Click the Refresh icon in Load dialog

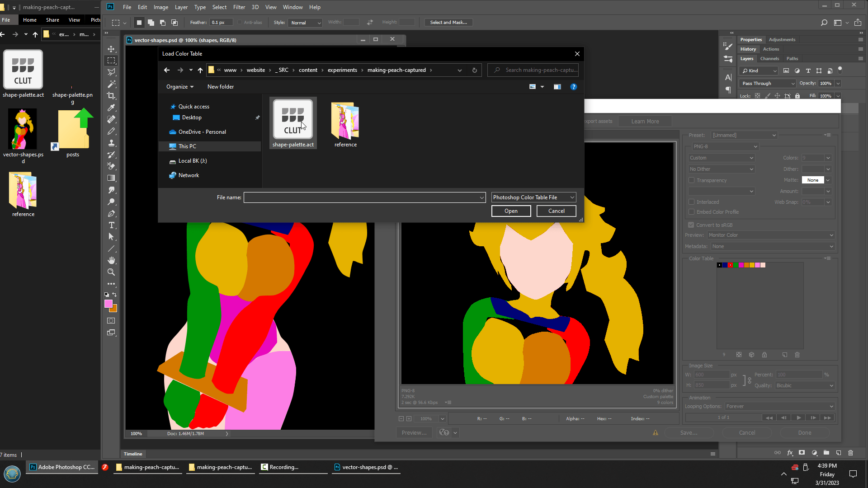point(474,70)
